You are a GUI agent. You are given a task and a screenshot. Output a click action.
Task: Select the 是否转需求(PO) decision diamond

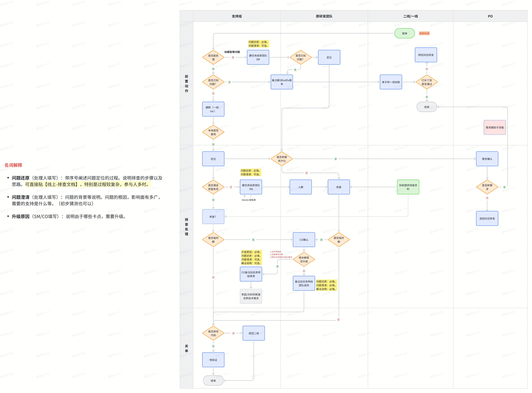coord(282,159)
